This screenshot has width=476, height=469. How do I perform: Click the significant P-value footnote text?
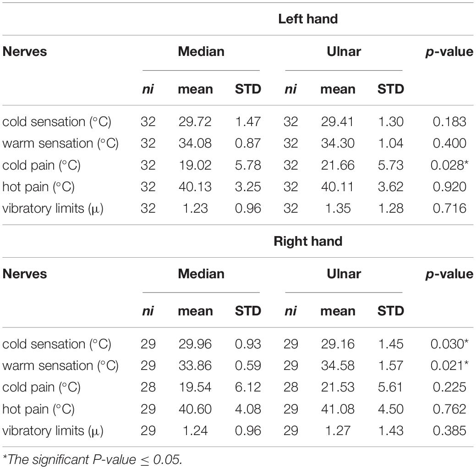click(92, 460)
